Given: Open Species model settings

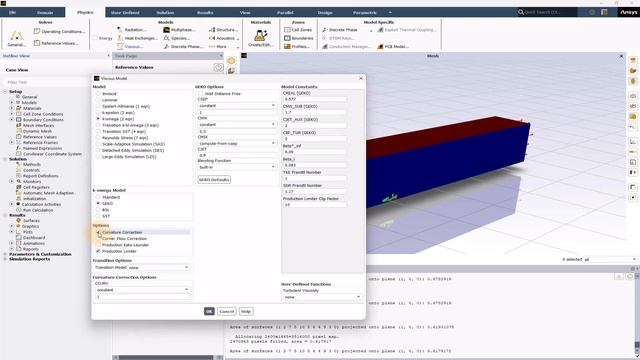Looking at the screenshot, I should point(176,38).
